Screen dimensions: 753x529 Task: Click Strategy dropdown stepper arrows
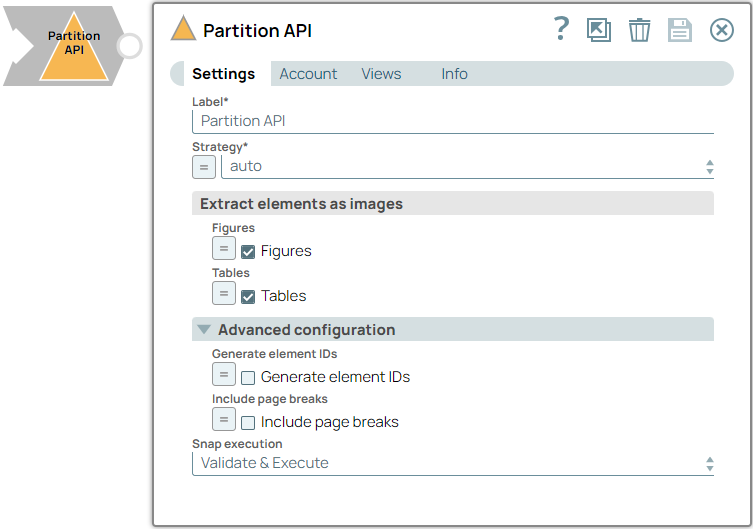pyautogui.click(x=709, y=167)
